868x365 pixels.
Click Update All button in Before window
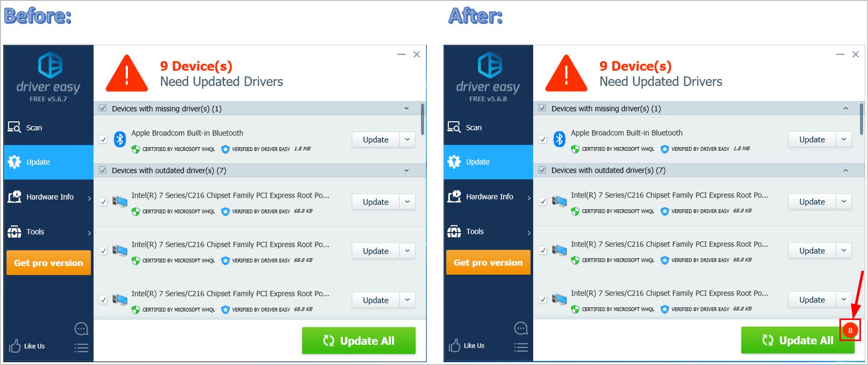point(359,341)
